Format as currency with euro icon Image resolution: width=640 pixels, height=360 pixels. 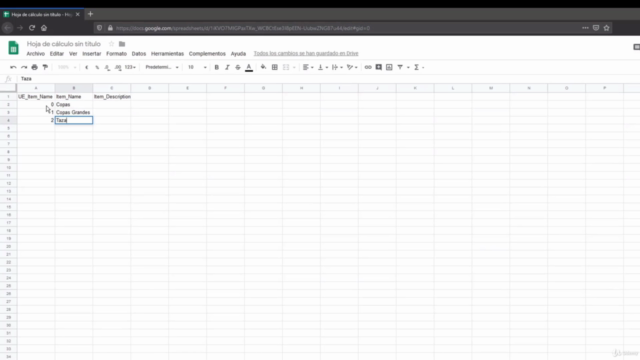click(87, 67)
